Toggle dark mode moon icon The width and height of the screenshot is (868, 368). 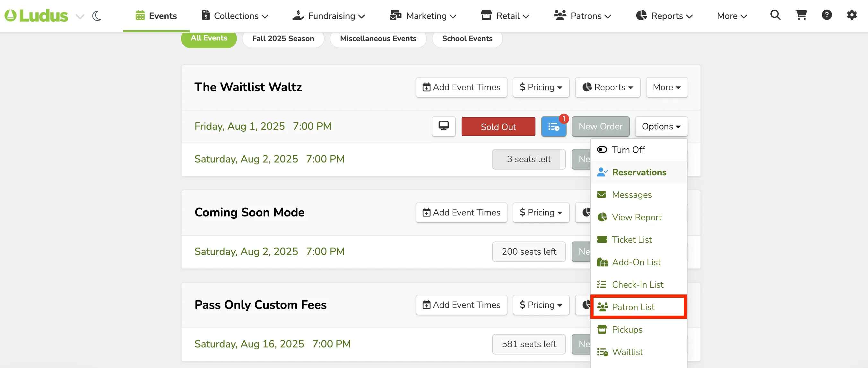pyautogui.click(x=97, y=16)
